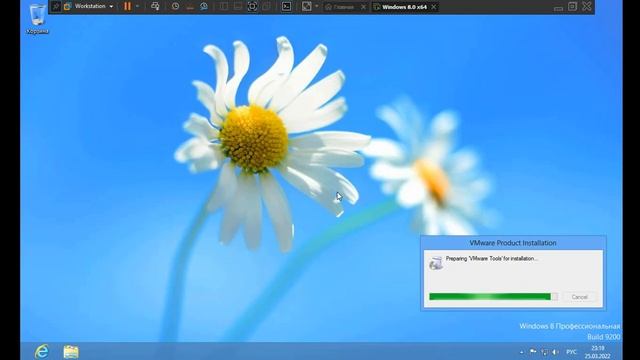This screenshot has width=640, height=360.
Task: Open Action Center flag icon
Action: tap(533, 351)
